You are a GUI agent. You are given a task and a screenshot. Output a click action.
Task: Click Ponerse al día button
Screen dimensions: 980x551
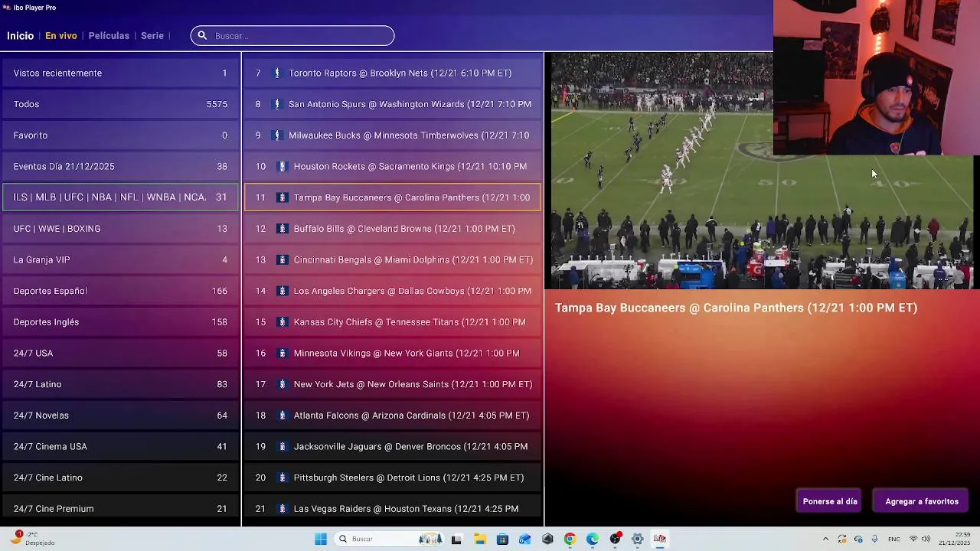point(830,502)
